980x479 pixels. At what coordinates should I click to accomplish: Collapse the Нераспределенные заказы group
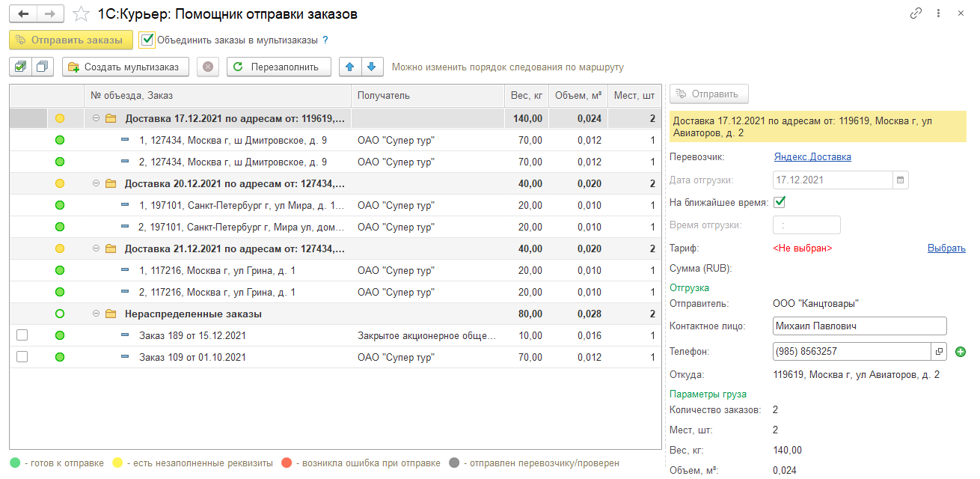(x=96, y=314)
